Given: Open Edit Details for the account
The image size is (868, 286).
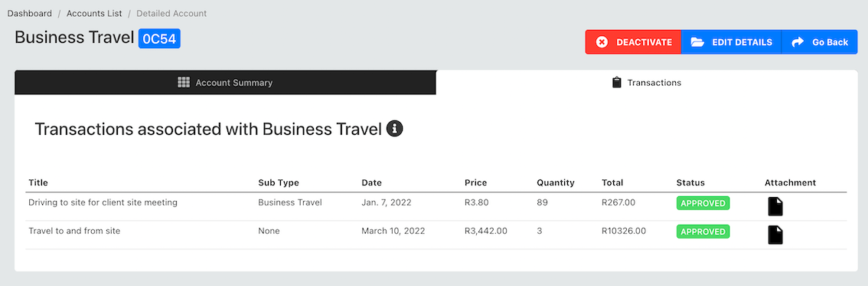Looking at the screenshot, I should click(x=731, y=42).
